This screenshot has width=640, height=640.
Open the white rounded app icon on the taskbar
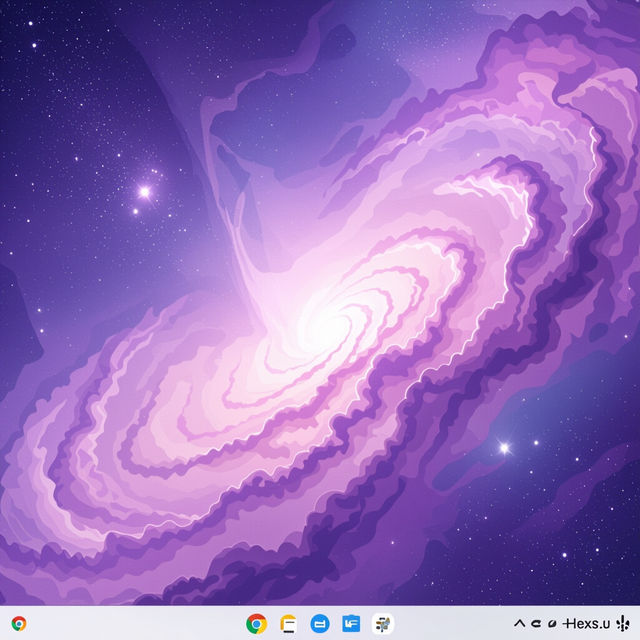click(382, 624)
